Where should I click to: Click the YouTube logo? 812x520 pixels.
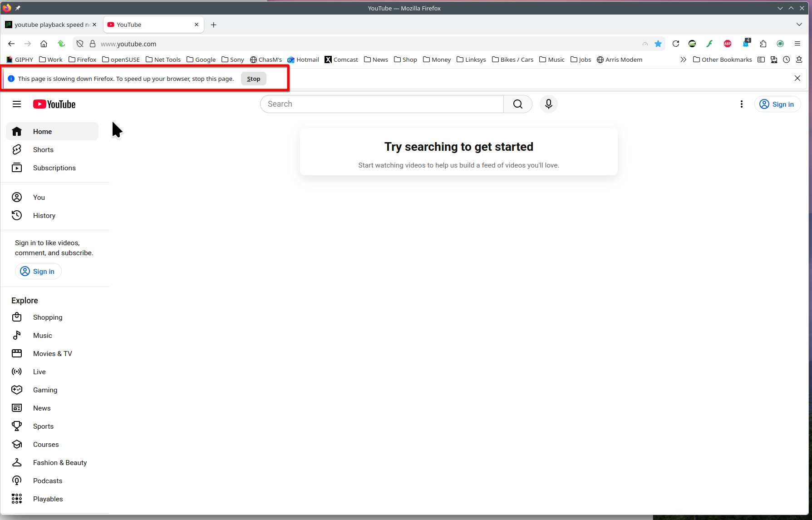point(54,104)
